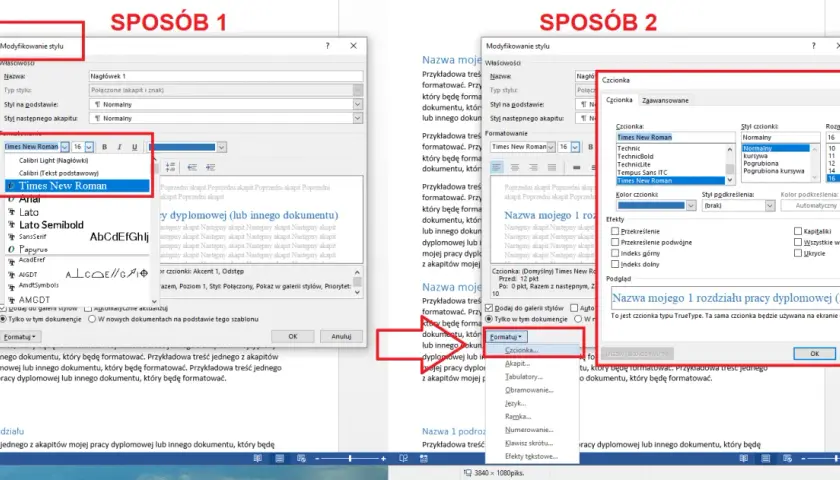Open help in left Modyfikowanie stylu dialog
Screen dimensions: 840x480
(327, 46)
